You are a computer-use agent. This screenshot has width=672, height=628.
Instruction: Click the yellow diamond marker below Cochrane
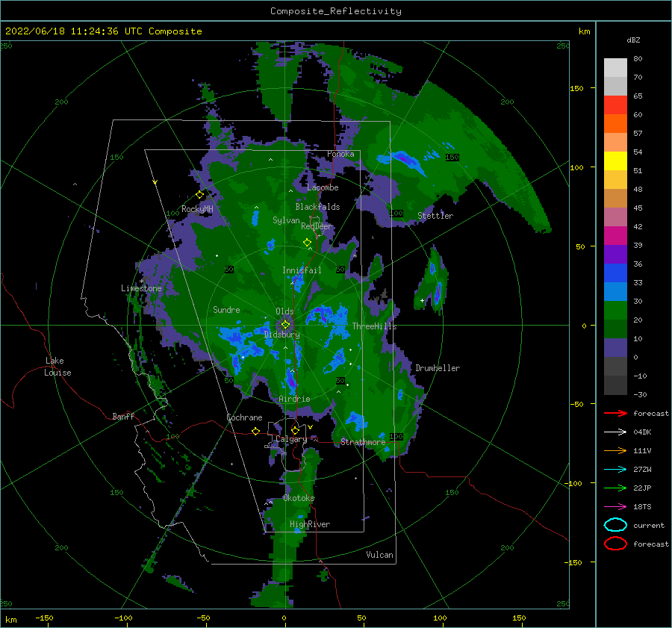pyautogui.click(x=255, y=431)
